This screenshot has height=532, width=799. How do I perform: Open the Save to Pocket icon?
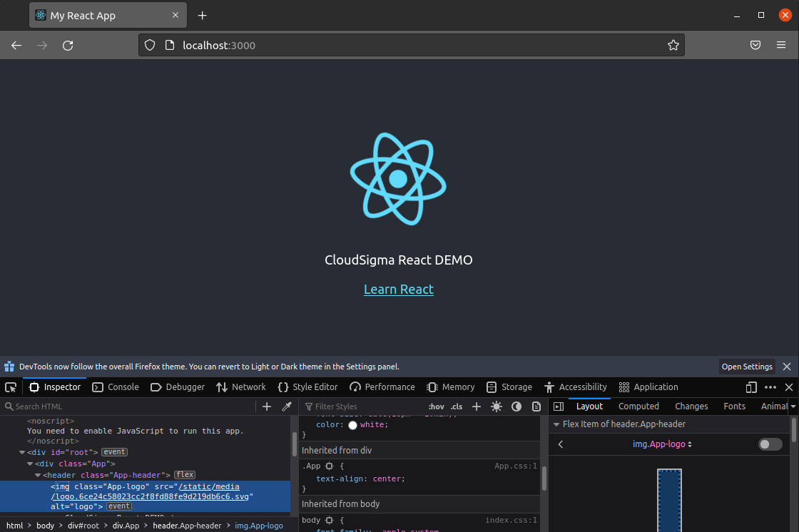pos(755,46)
